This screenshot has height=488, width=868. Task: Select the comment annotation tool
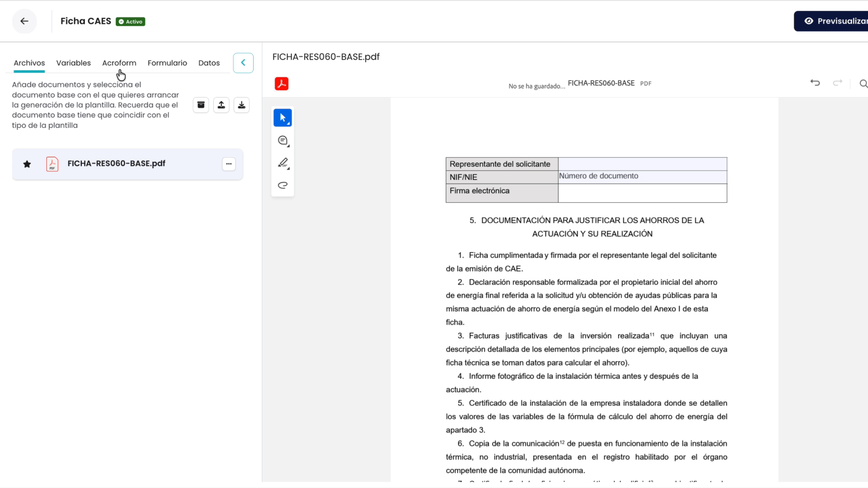coord(283,141)
